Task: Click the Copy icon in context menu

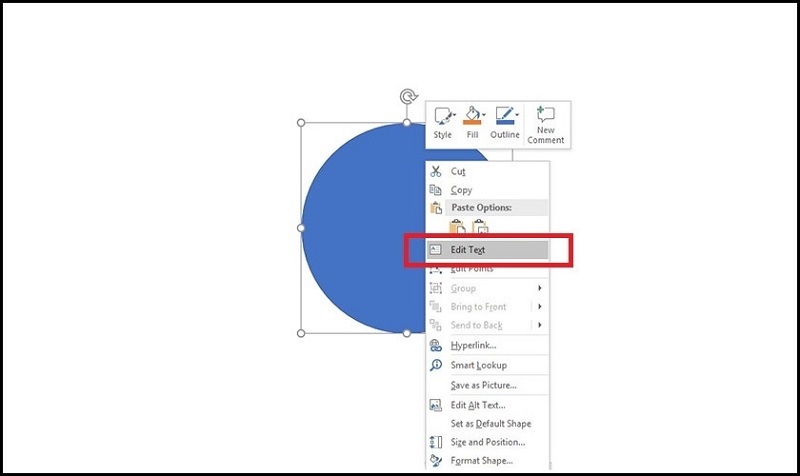Action: coord(435,190)
